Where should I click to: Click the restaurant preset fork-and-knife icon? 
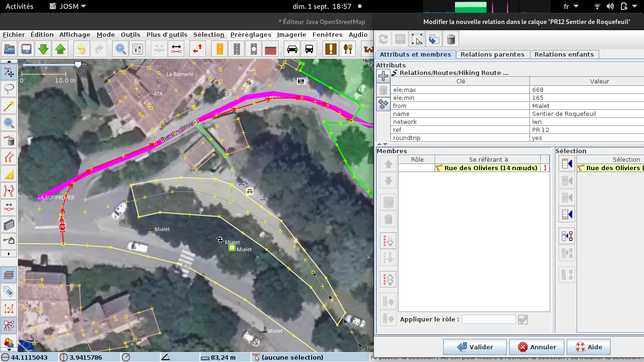[348, 49]
